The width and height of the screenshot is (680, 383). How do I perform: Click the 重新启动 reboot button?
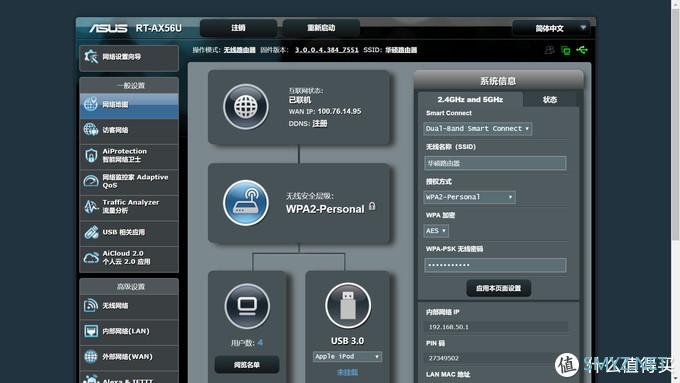coord(321,28)
